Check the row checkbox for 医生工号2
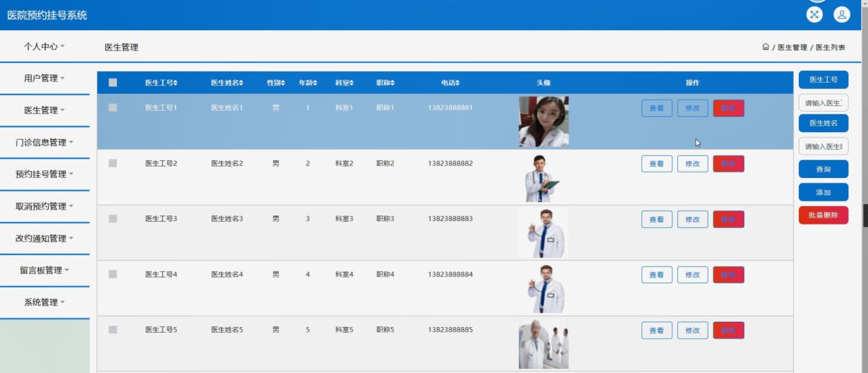868x373 pixels. click(113, 163)
